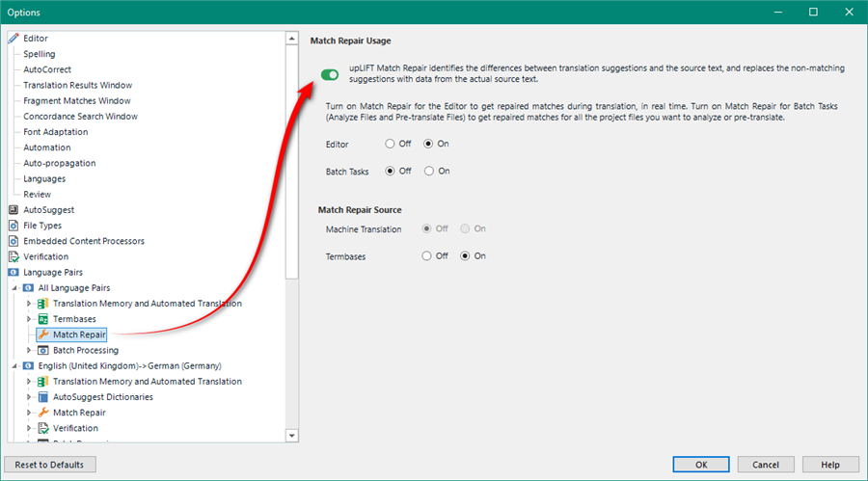Click the Language Pairs icon

click(x=14, y=273)
